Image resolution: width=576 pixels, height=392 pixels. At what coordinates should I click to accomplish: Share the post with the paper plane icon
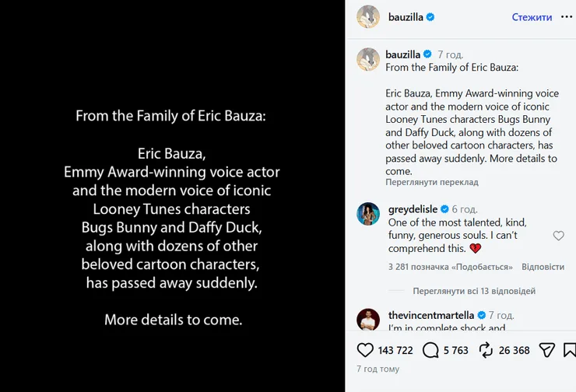[x=546, y=350]
